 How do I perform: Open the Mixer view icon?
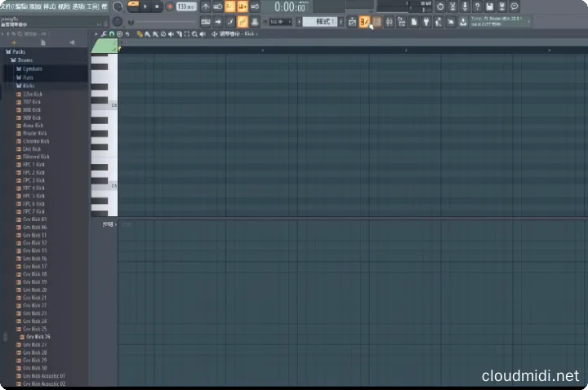(x=390, y=21)
